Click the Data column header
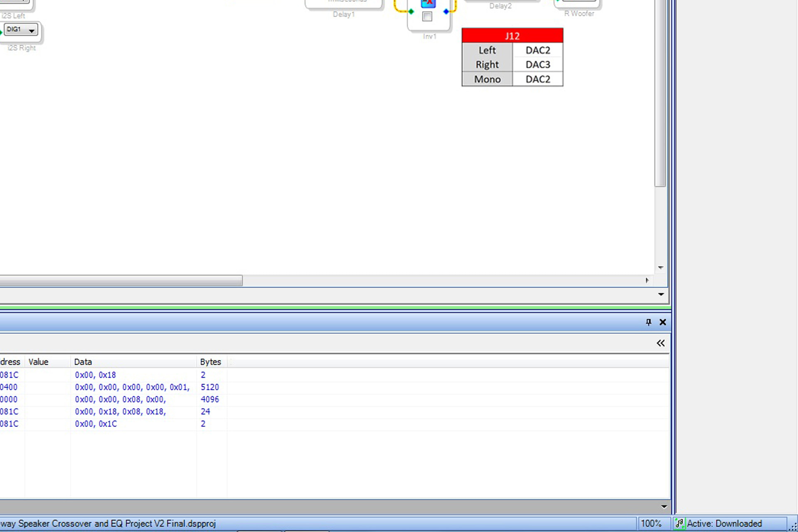 pyautogui.click(x=83, y=362)
